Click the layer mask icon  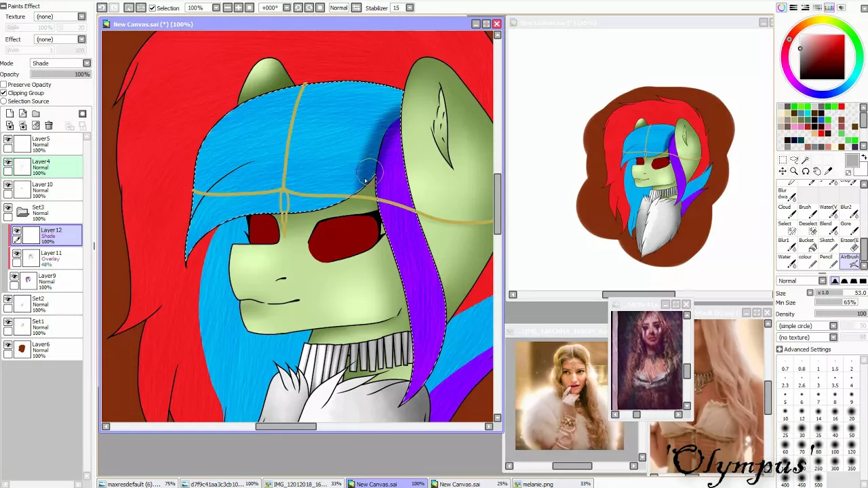click(82, 114)
